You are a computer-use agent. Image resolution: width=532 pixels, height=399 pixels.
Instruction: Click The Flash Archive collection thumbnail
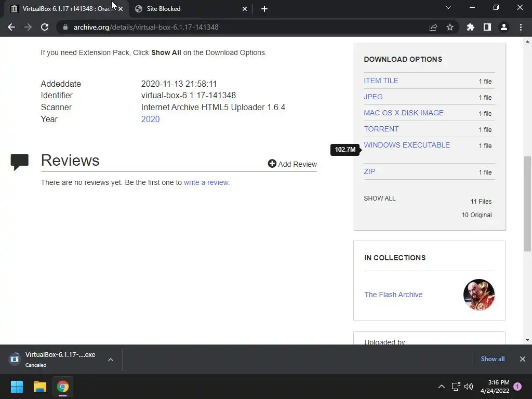click(x=478, y=295)
